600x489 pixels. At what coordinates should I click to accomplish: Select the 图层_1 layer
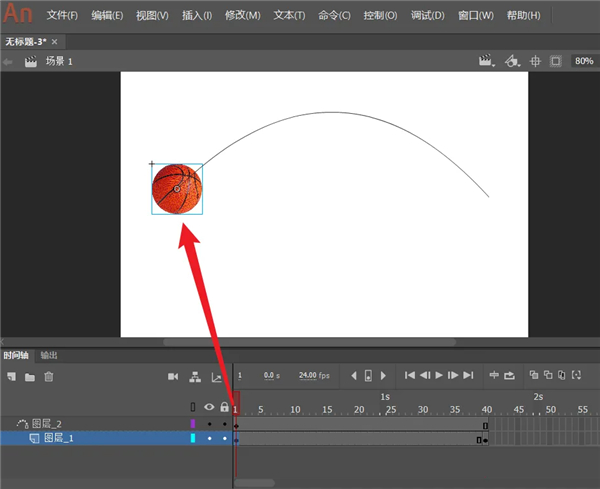(58, 438)
